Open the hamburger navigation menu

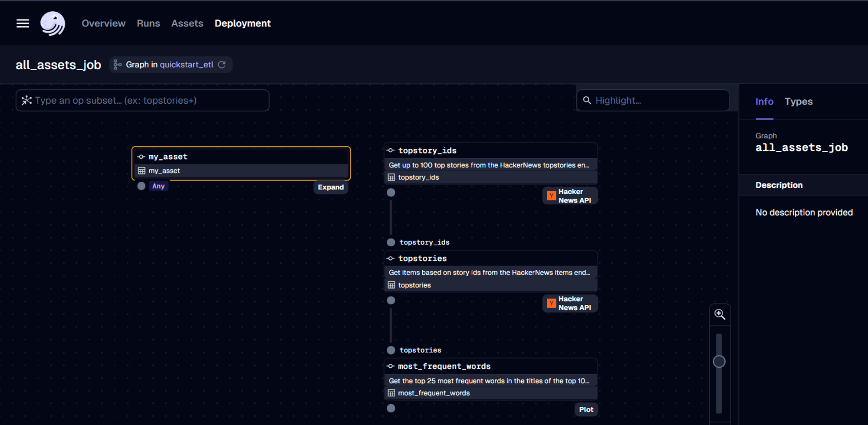click(22, 23)
